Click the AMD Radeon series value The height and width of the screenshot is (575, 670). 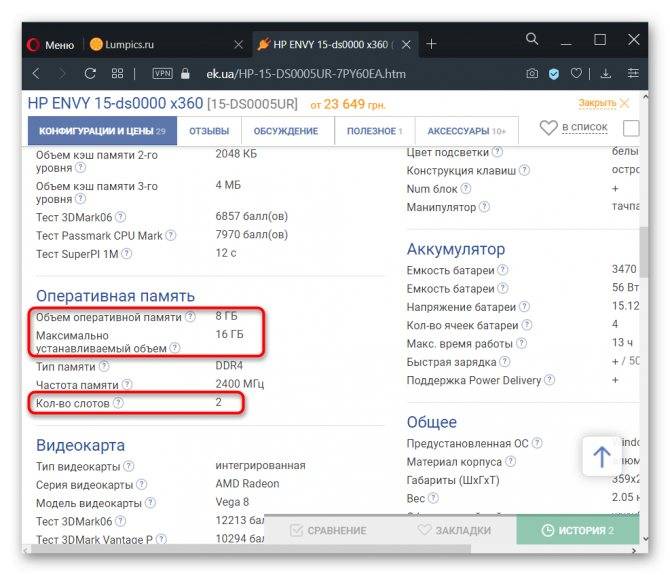point(247,484)
